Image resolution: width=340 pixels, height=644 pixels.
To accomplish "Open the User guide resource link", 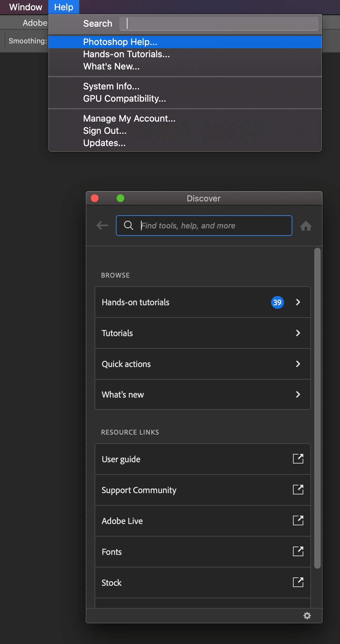I will [203, 459].
